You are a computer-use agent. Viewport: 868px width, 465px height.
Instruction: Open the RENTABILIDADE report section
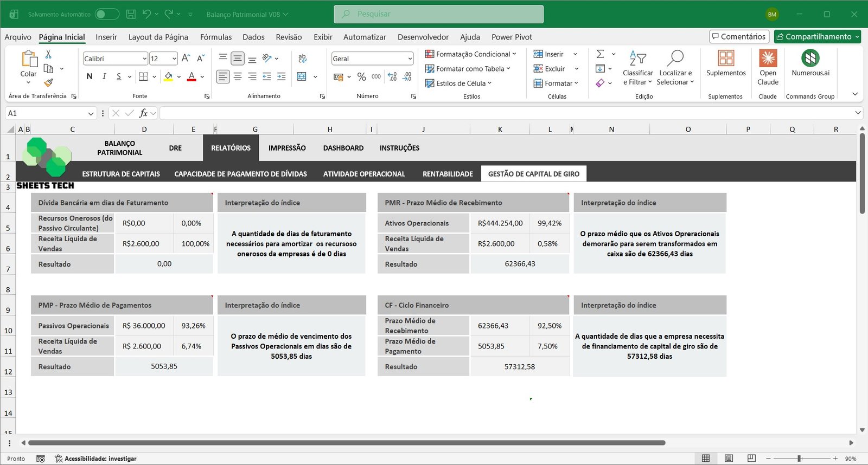pos(448,174)
